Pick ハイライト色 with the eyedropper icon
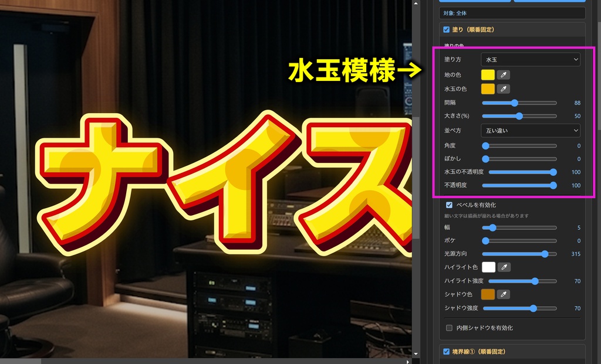The image size is (601, 364). click(504, 267)
